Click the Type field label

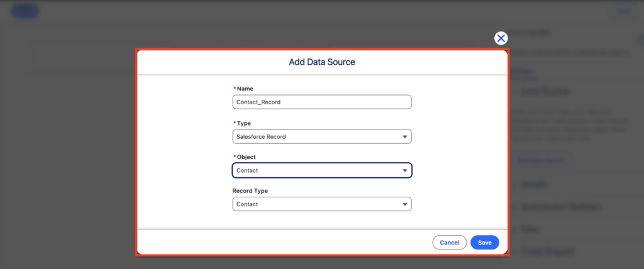243,123
